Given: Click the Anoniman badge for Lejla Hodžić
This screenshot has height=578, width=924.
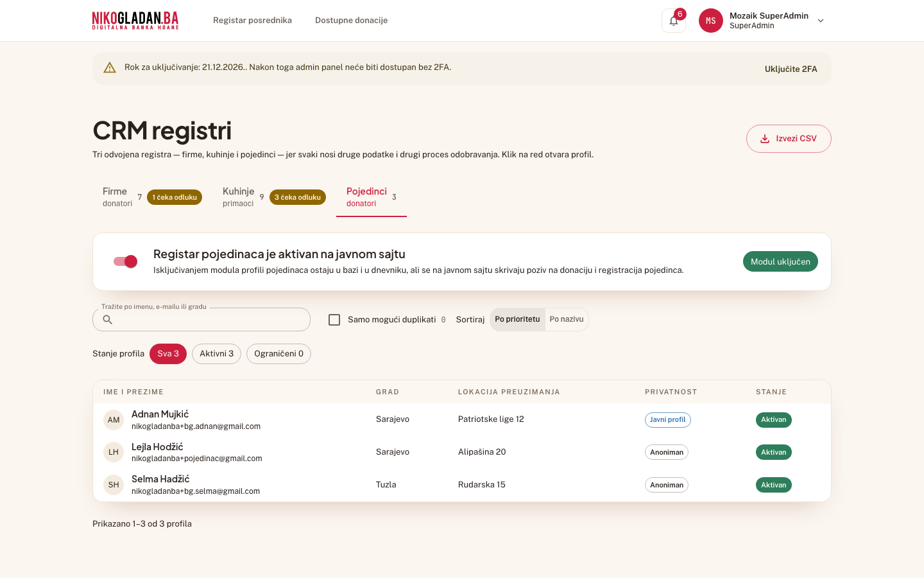Looking at the screenshot, I should (667, 452).
